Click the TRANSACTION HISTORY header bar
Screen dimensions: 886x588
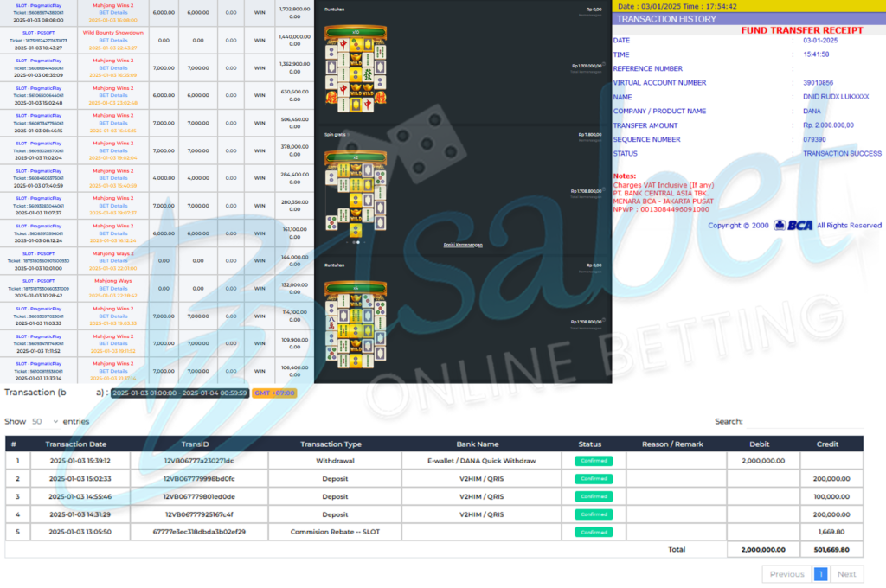(x=748, y=19)
